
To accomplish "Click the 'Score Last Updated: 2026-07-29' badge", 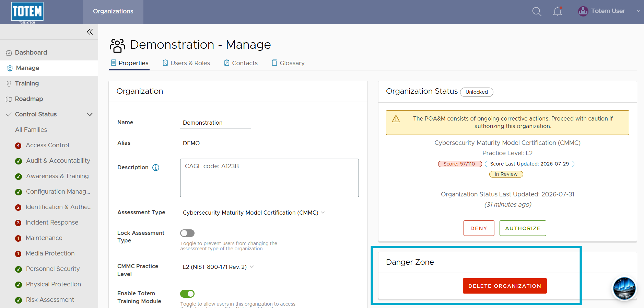I will coord(529,164).
